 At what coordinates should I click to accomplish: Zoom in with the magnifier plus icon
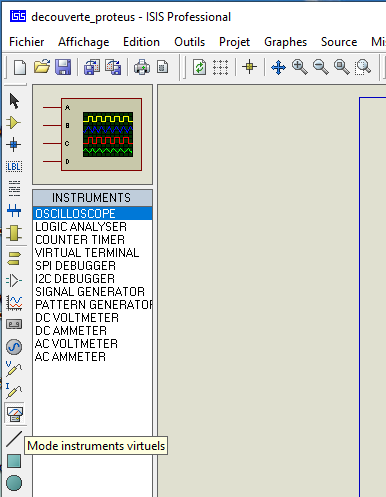299,67
